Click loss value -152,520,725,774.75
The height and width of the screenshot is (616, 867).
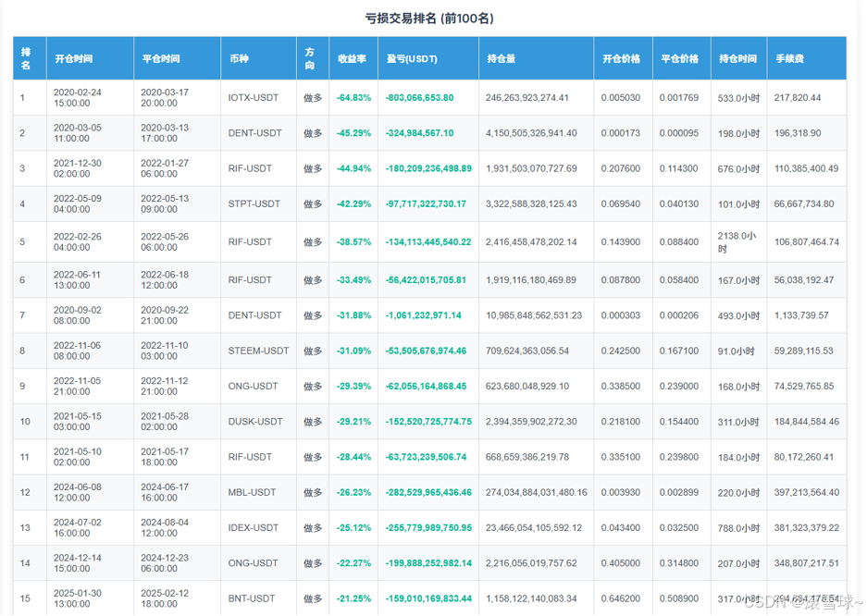(428, 422)
